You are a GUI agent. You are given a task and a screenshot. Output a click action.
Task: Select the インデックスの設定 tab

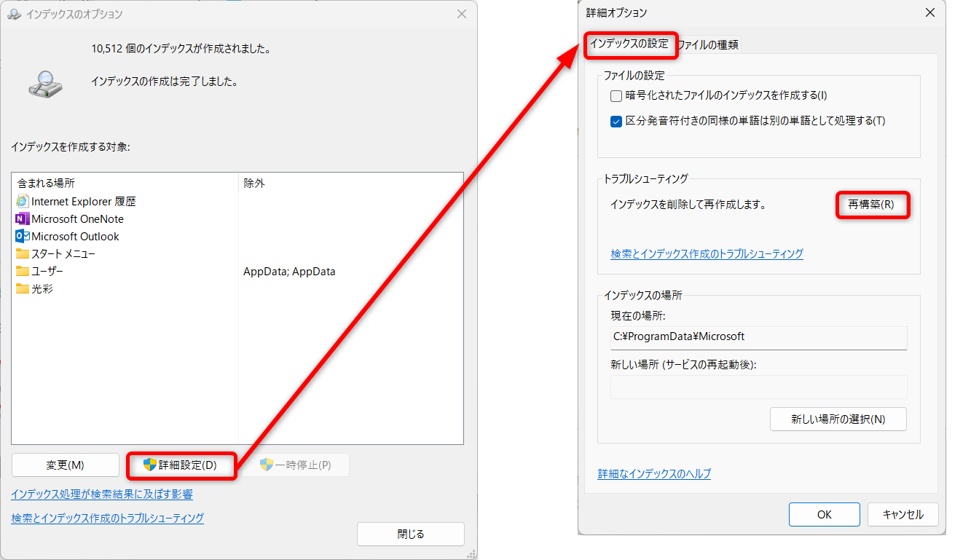click(629, 44)
